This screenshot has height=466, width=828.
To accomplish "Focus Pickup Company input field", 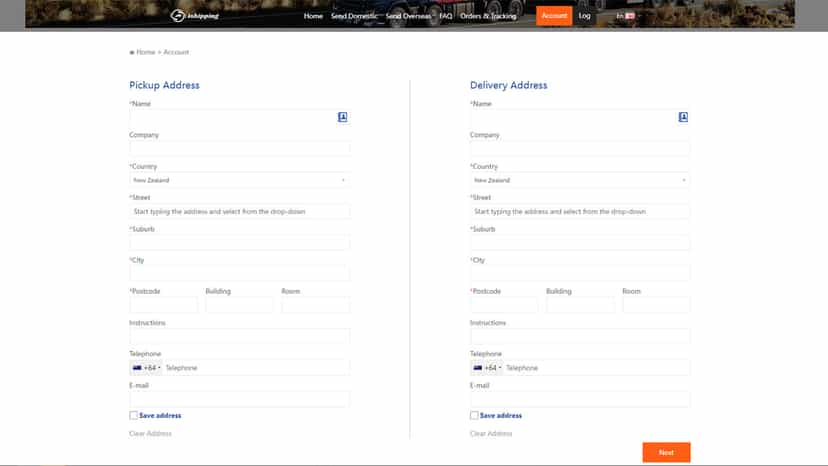I will pyautogui.click(x=239, y=148).
